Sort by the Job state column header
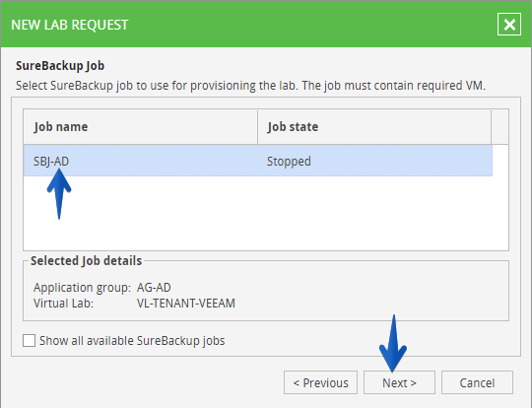Screen dimensions: 532x408 click(x=374, y=126)
